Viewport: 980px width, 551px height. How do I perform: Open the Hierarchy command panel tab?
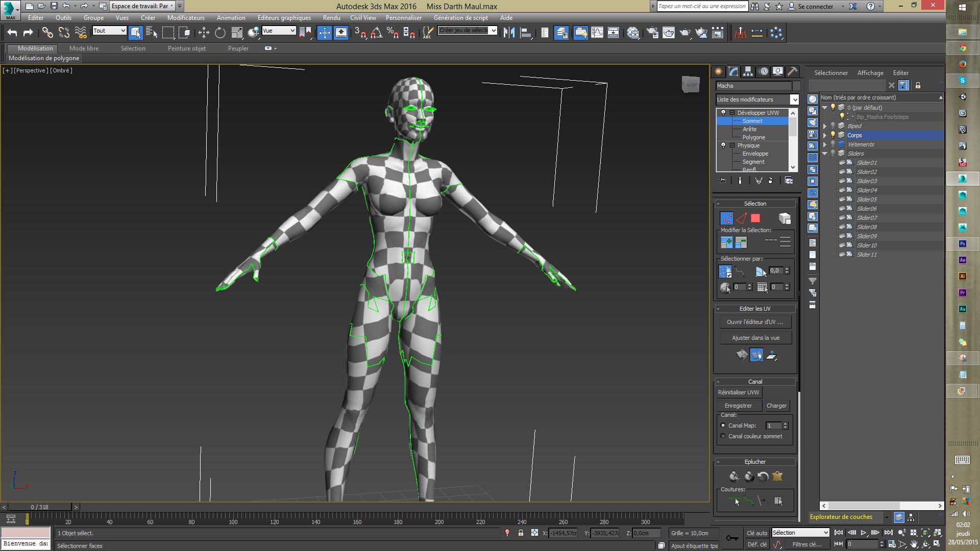748,71
